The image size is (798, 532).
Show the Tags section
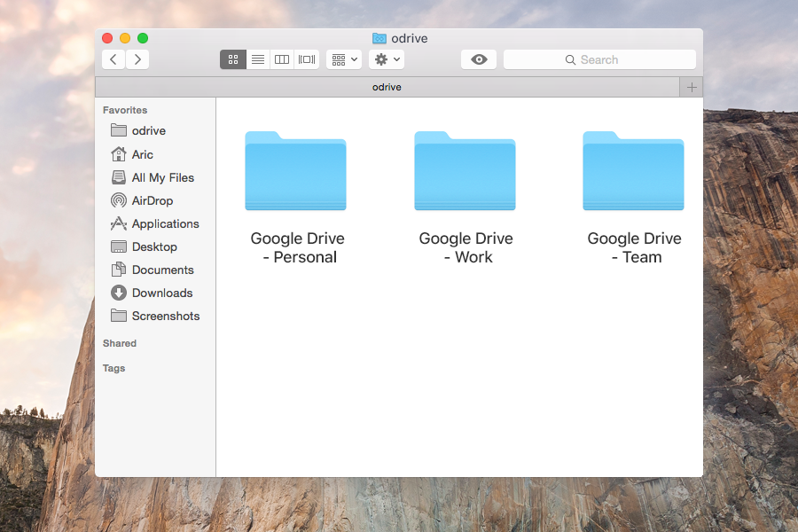113,368
